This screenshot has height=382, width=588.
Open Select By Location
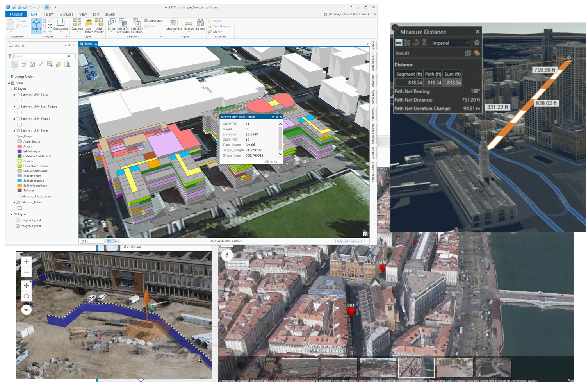[x=137, y=26]
